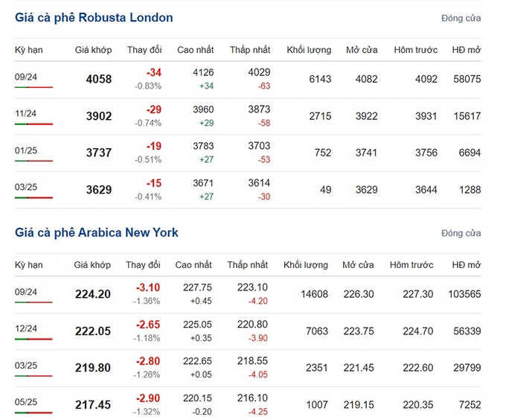
Task: Sort Arabica table by HĐ mở column
Action: point(467,265)
